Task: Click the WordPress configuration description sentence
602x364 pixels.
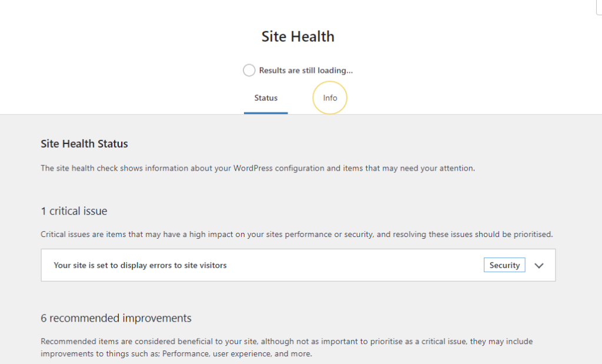Action: pyautogui.click(x=257, y=168)
